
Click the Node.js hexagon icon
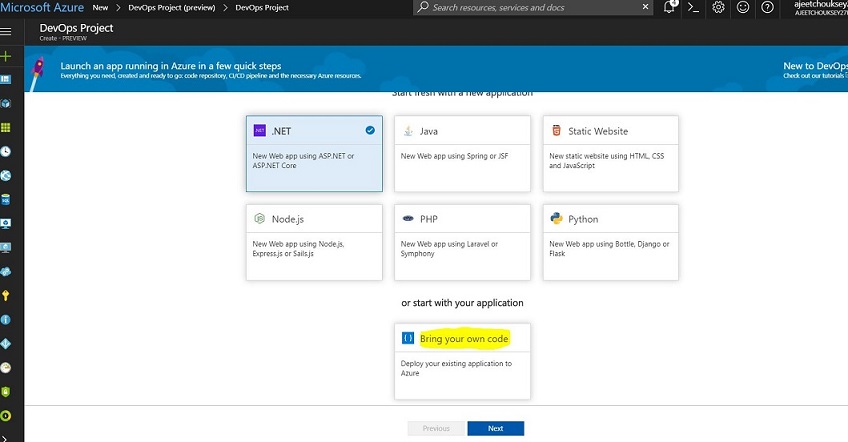(260, 219)
